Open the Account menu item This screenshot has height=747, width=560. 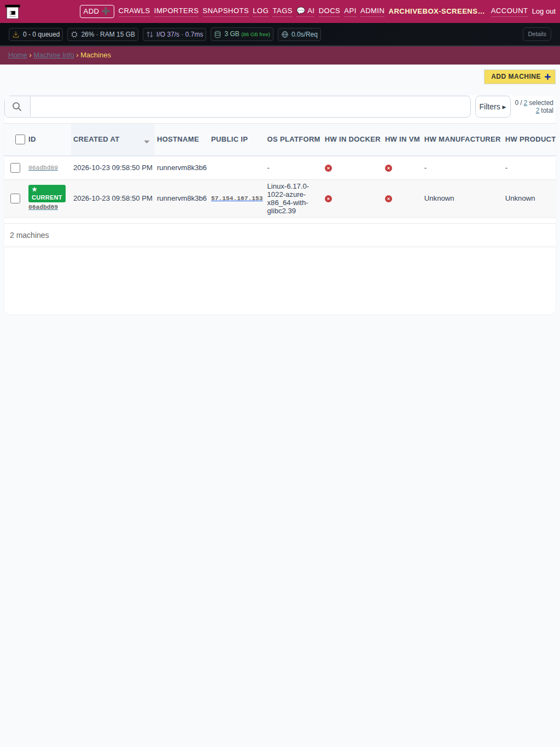(509, 11)
